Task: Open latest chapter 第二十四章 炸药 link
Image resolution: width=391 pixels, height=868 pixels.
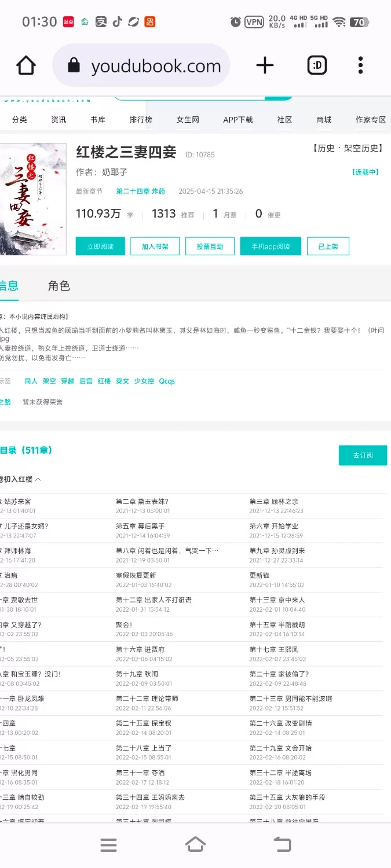Action: 140,192
